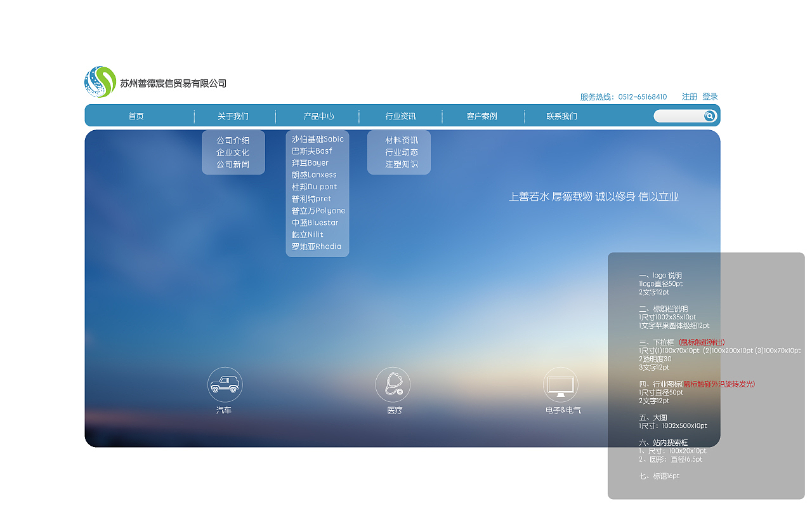Select the electronics monitor icon
Image resolution: width=812 pixels, height=508 pixels.
(561, 384)
